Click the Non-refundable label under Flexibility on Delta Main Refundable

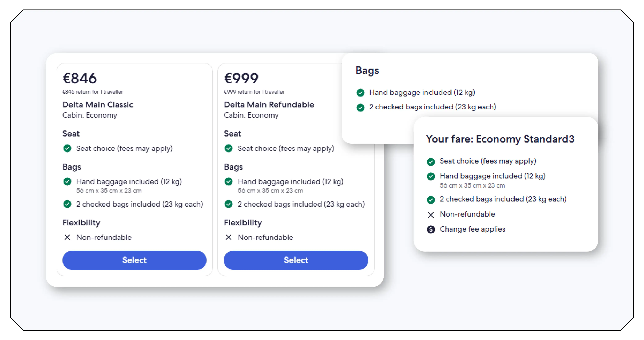[265, 237]
